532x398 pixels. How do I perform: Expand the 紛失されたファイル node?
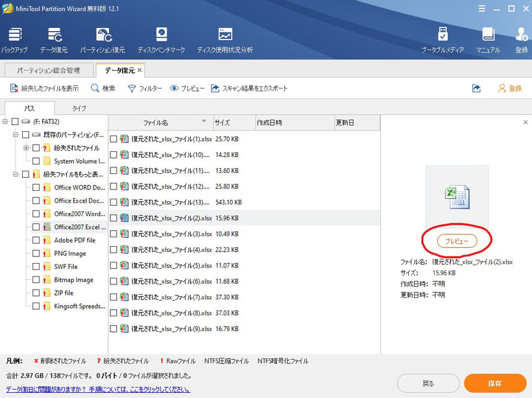pos(26,148)
